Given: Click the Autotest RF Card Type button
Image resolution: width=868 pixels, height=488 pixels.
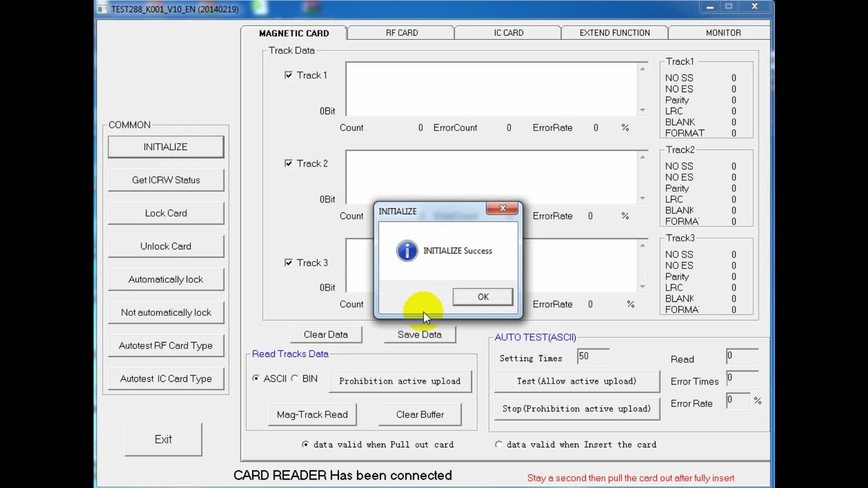Looking at the screenshot, I should click(x=165, y=346).
